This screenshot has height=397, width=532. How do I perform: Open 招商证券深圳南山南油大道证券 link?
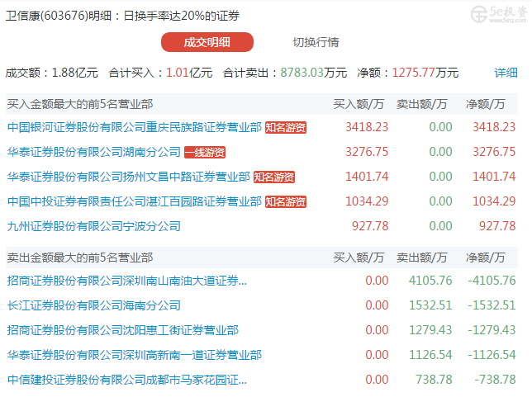(x=127, y=281)
